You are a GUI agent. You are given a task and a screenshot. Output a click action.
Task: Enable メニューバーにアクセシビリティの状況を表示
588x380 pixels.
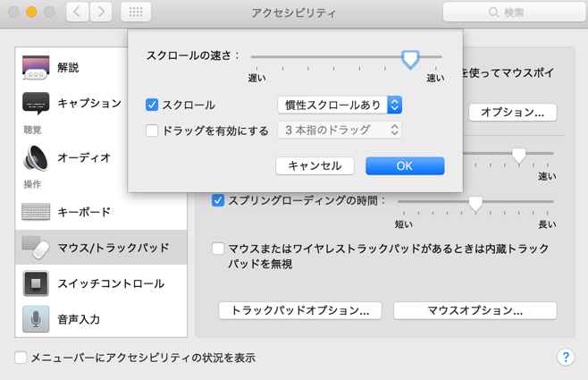click(x=21, y=358)
